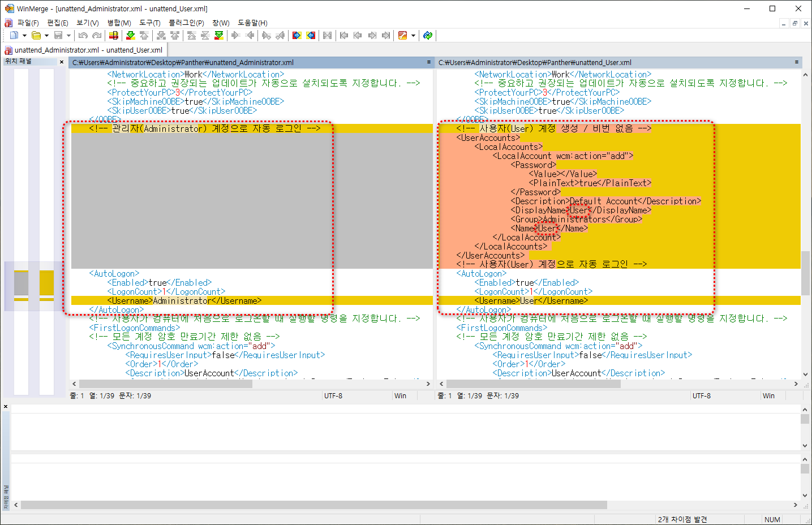Click the Previous Conflict icon
This screenshot has width=812, height=525.
175,35
